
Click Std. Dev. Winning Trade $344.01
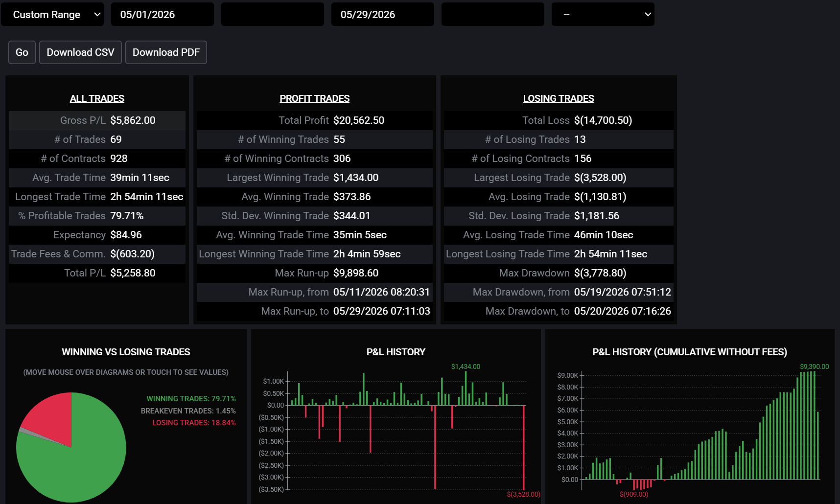click(352, 216)
